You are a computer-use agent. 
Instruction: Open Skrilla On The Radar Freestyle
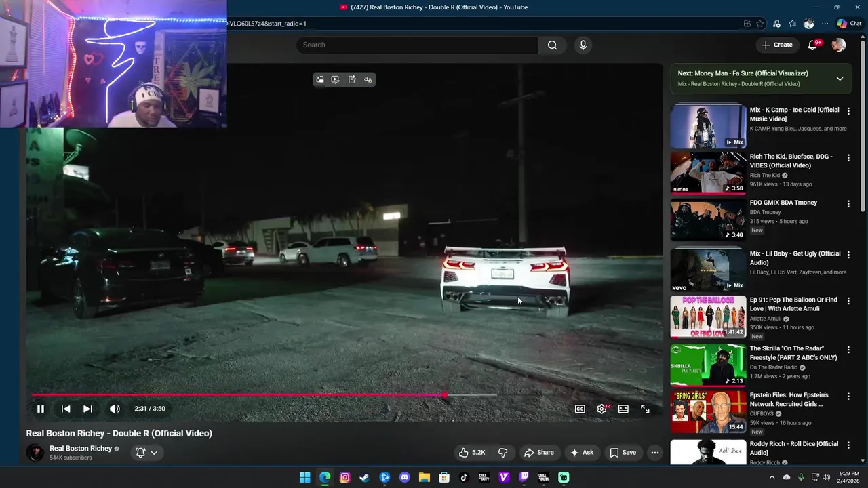click(x=793, y=353)
